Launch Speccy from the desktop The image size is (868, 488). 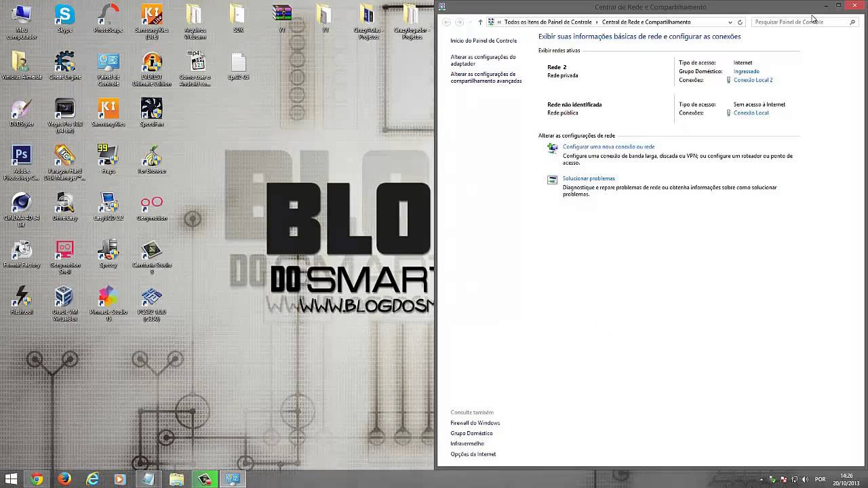108,254
